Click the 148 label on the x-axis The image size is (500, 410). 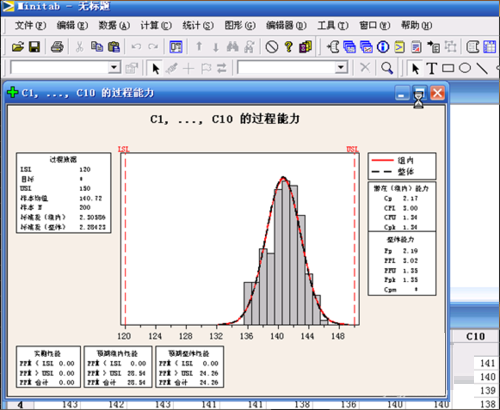coord(338,336)
